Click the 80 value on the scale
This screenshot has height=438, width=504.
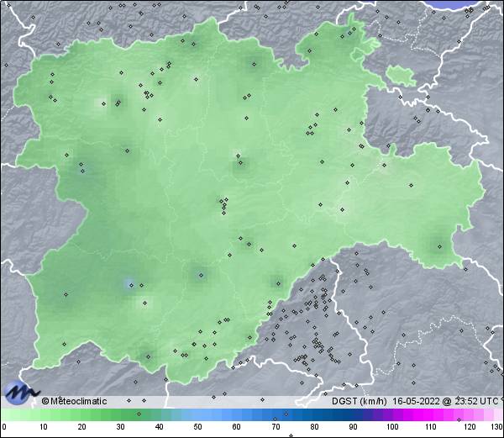click(314, 427)
